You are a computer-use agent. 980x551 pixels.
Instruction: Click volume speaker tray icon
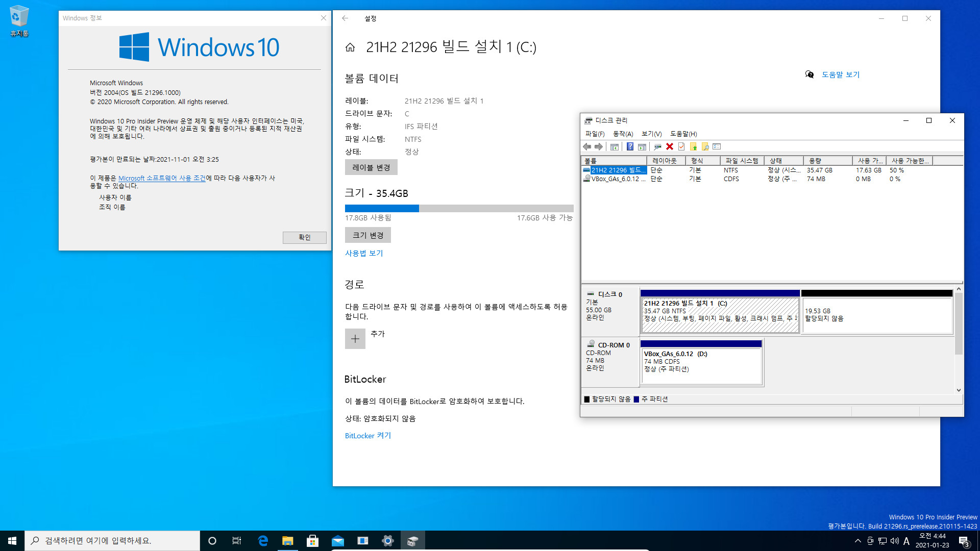point(894,541)
